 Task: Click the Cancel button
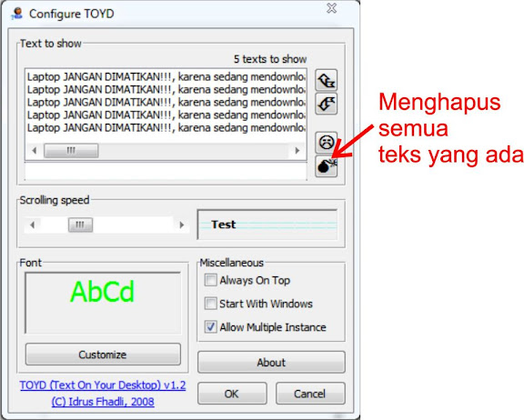tap(310, 394)
